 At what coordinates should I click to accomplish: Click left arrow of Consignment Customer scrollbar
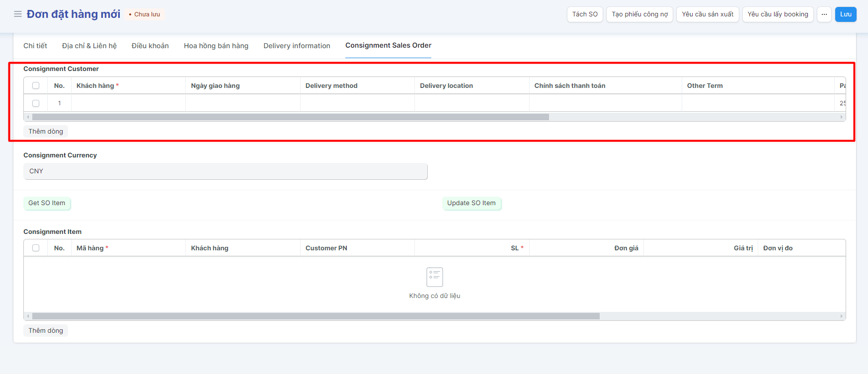click(x=28, y=117)
